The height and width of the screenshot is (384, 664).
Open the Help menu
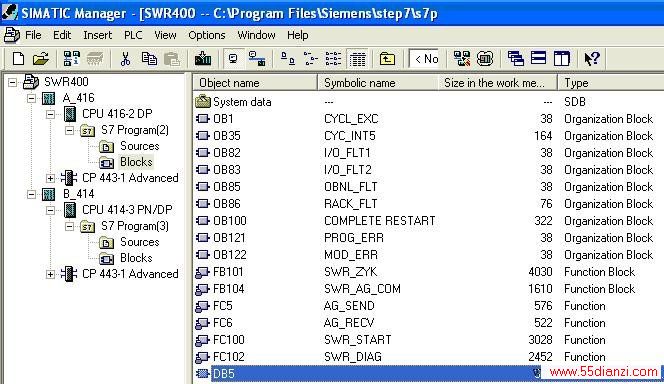297,35
